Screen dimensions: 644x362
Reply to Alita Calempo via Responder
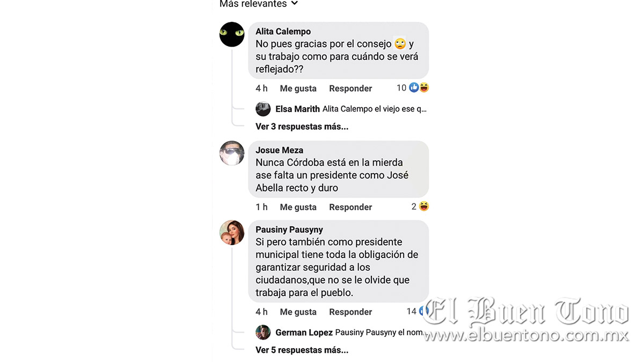point(350,88)
